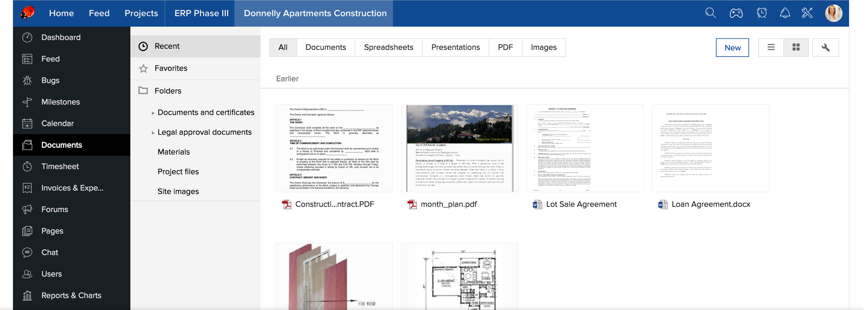Switch to grid view icon
The height and width of the screenshot is (310, 868).
(x=796, y=48)
